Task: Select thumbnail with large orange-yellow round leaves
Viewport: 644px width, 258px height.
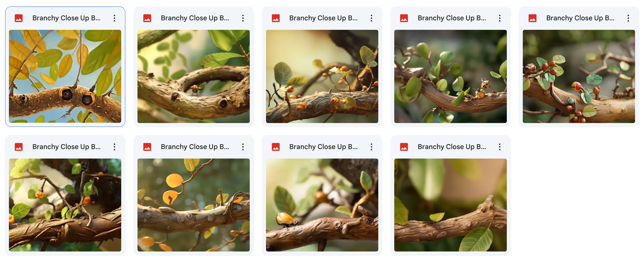Action: point(193,205)
